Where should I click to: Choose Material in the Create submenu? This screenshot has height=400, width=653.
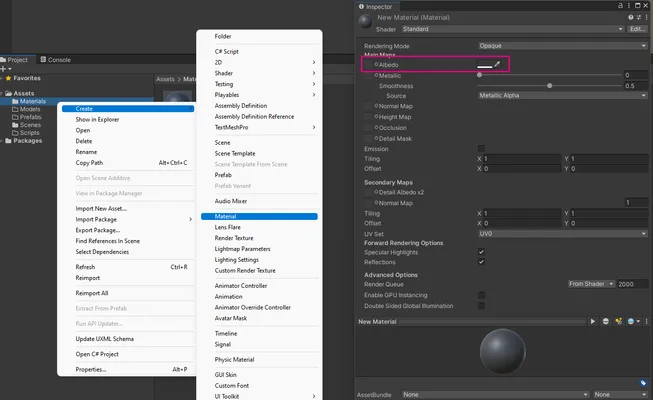pos(259,216)
